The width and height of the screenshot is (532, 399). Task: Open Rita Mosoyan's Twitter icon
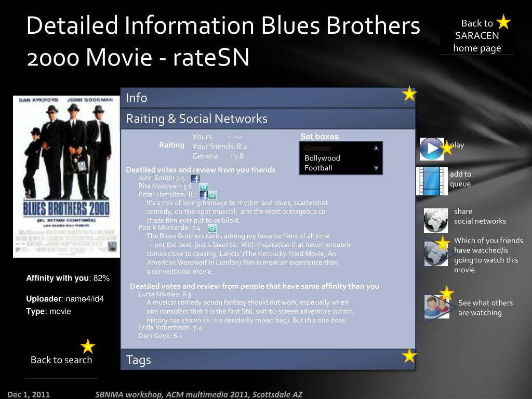click(204, 187)
